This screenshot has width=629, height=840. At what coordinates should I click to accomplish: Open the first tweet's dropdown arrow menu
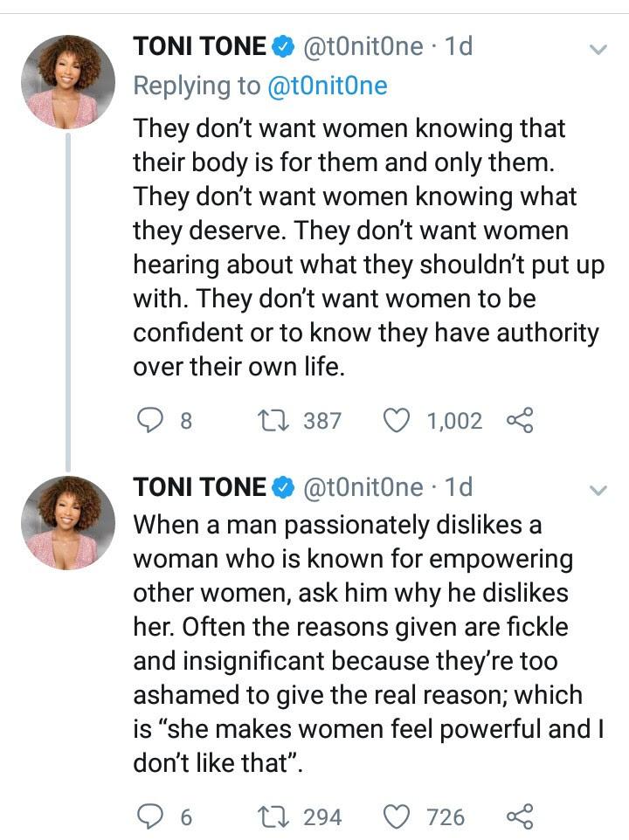pyautogui.click(x=598, y=49)
